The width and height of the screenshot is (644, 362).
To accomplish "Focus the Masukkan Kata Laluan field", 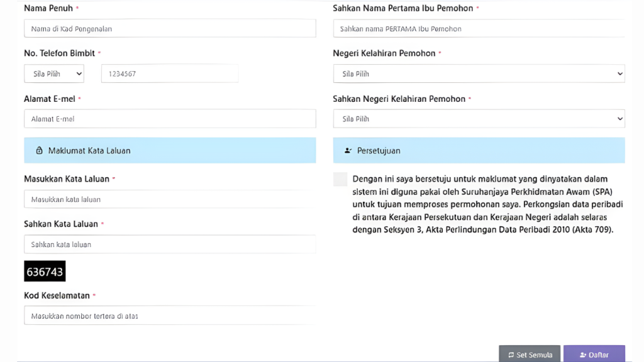I will click(x=170, y=199).
